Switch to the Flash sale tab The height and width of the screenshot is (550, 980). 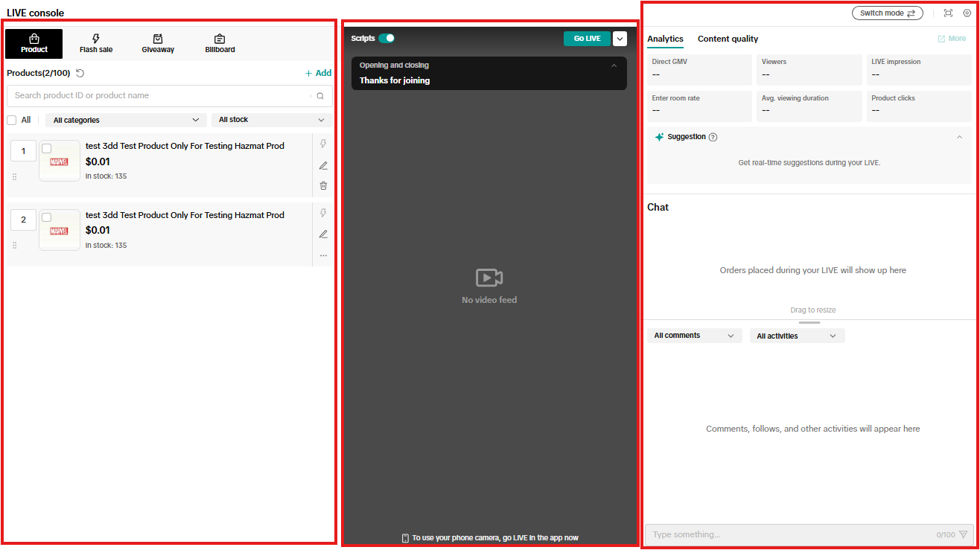pos(96,44)
